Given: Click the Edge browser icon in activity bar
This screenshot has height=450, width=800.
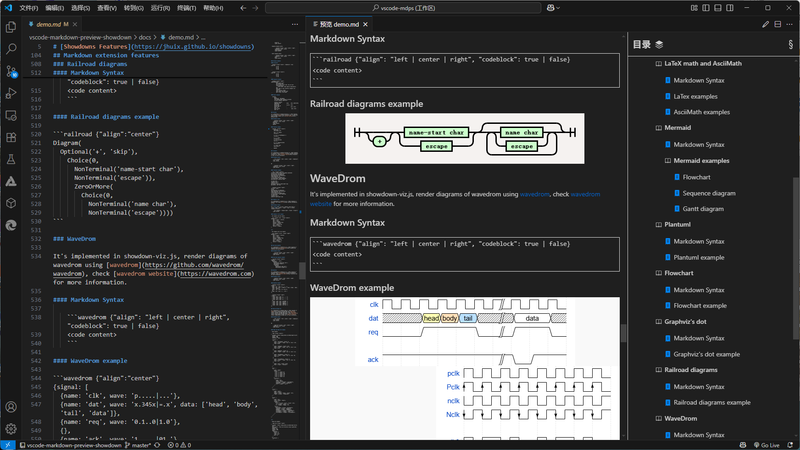Looking at the screenshot, I should [11, 225].
